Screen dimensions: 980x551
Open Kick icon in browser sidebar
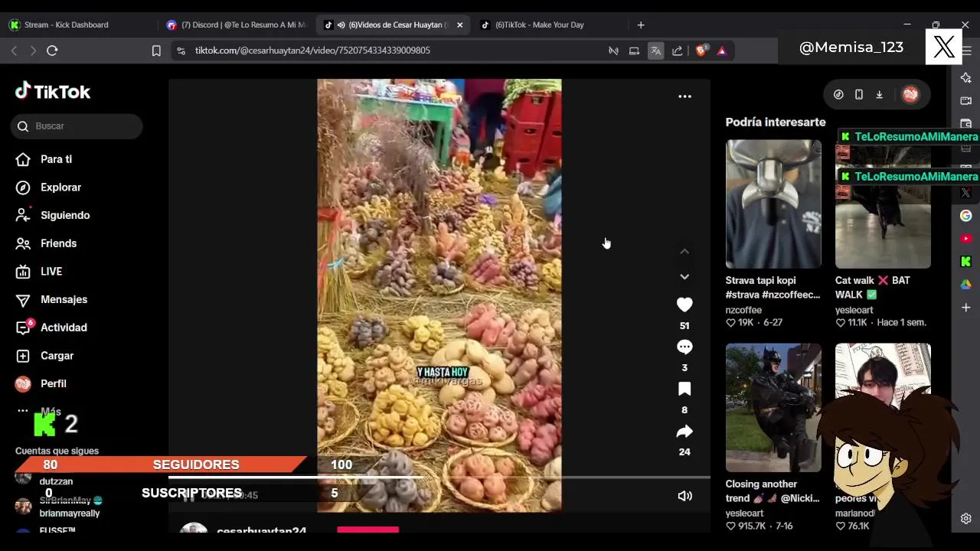[965, 262]
